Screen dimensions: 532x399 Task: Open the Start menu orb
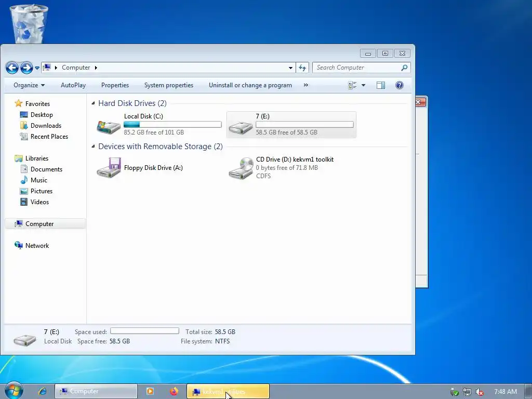point(14,391)
